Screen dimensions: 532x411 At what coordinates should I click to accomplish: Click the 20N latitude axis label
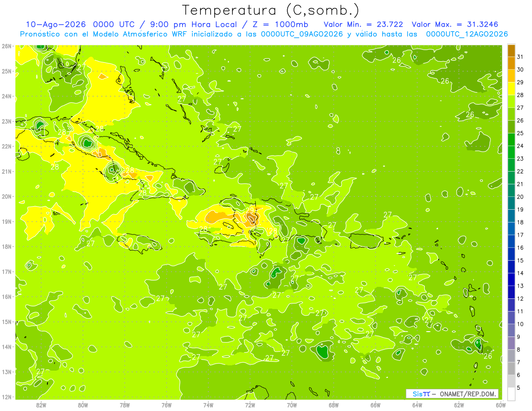(6, 196)
